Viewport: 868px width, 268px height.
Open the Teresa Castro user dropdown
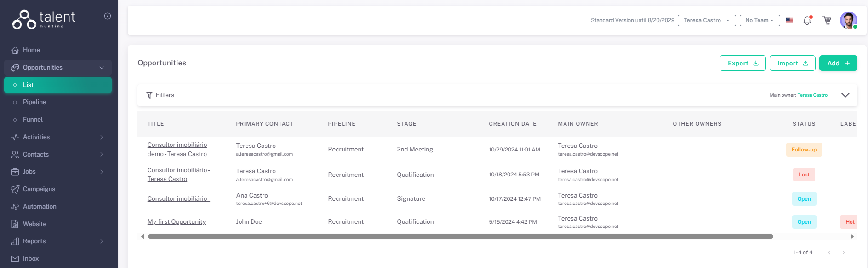(706, 20)
